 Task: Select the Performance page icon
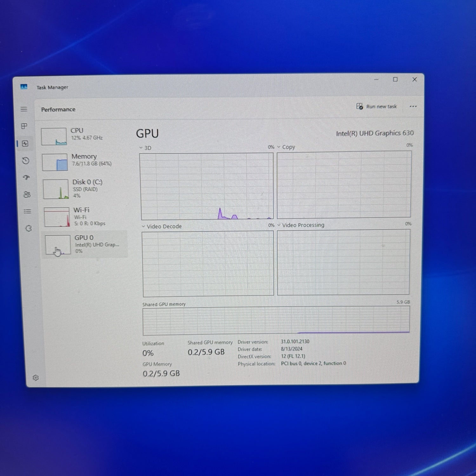(x=25, y=144)
